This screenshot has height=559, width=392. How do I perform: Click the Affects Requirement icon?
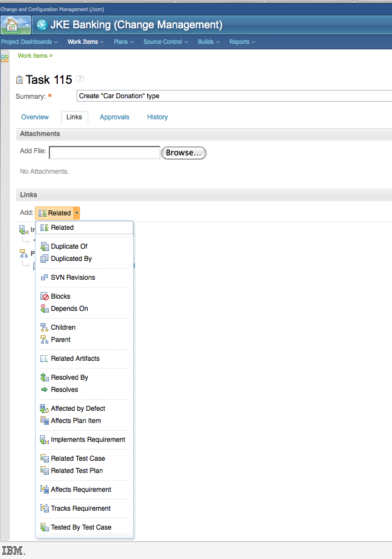click(44, 490)
